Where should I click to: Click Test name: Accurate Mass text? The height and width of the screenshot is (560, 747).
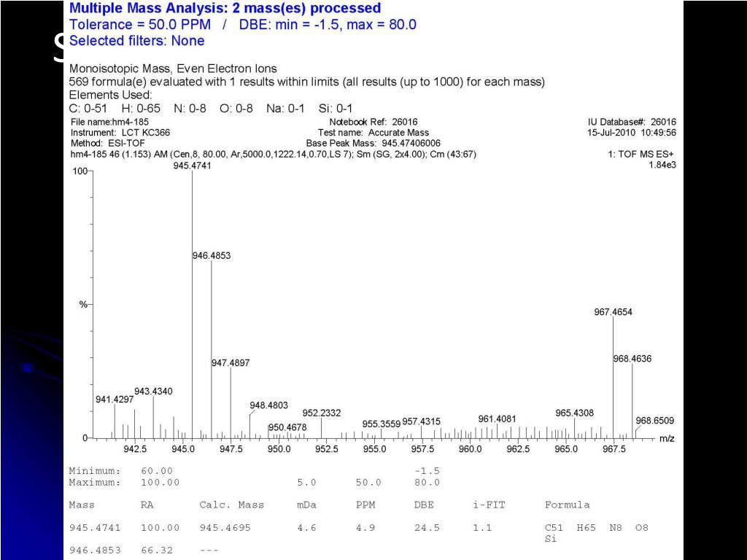tap(373, 133)
